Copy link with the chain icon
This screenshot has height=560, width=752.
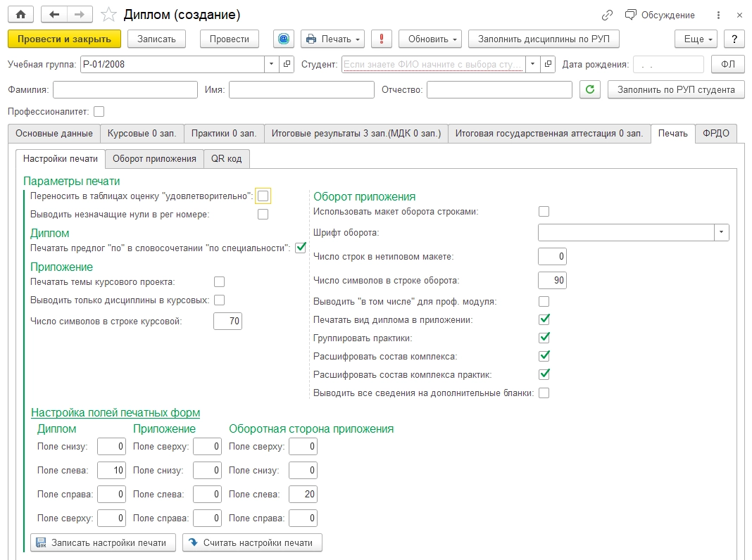(607, 15)
